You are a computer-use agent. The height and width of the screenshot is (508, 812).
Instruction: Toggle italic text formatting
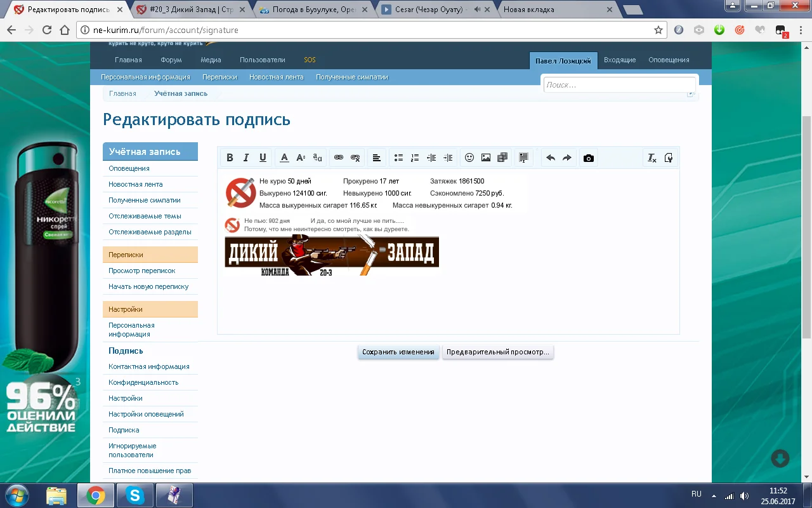(246, 158)
